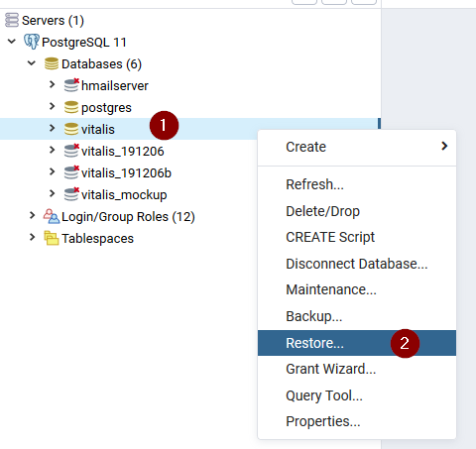The width and height of the screenshot is (476, 449).
Task: Click Disconnect Database... menu entry
Action: pyautogui.click(x=357, y=264)
